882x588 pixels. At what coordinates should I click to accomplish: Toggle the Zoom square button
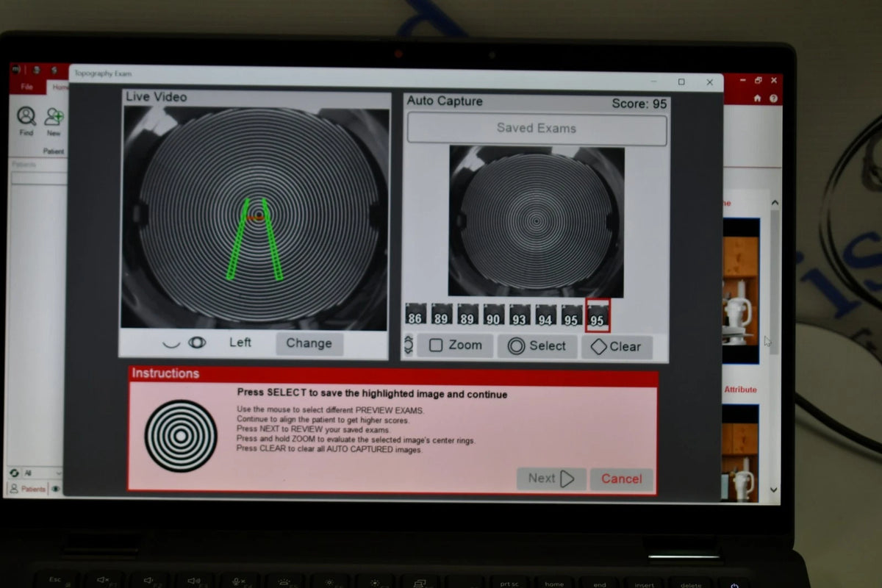(455, 345)
